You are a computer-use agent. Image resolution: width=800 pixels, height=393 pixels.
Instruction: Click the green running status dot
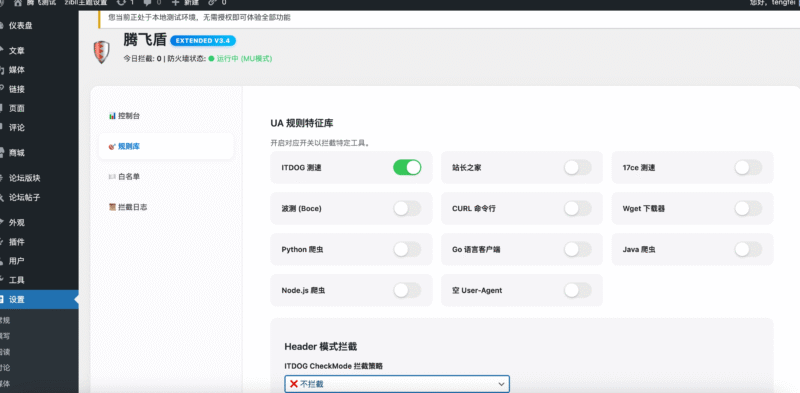211,59
